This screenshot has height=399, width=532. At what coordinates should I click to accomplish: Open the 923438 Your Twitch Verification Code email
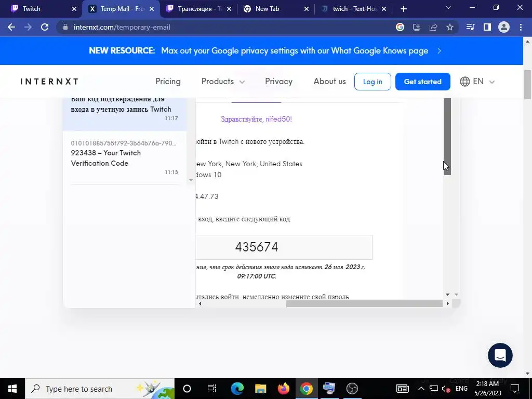click(x=125, y=158)
